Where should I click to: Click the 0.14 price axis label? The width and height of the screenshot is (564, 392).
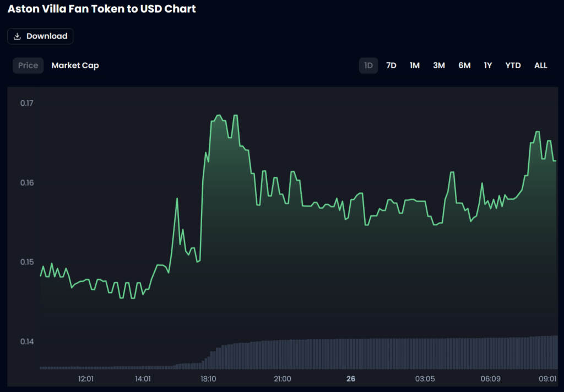26,342
